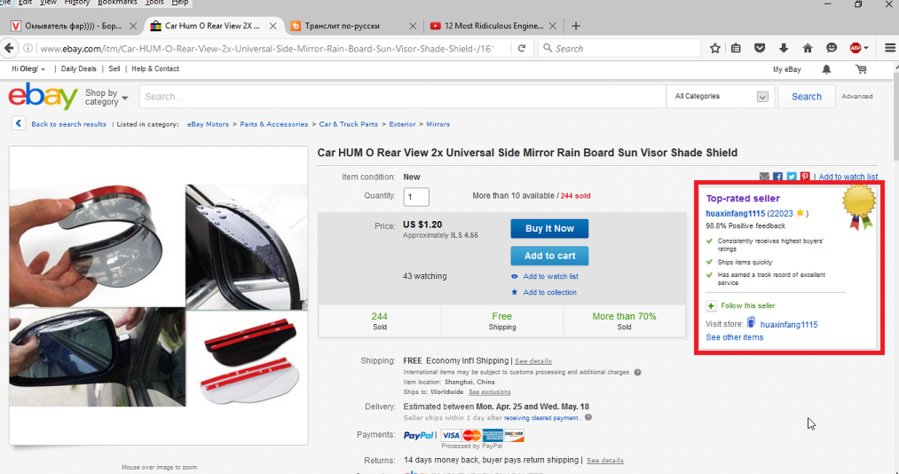Click the chat smiley toolbar icon

coord(831,49)
